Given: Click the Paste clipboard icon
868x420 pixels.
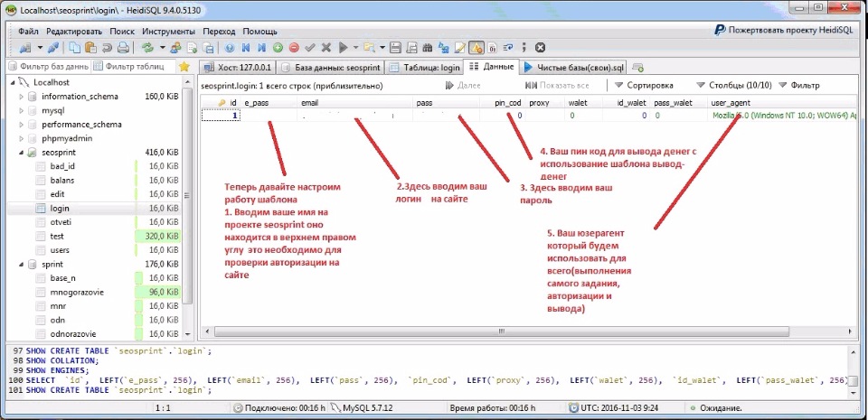Looking at the screenshot, I should [90, 48].
